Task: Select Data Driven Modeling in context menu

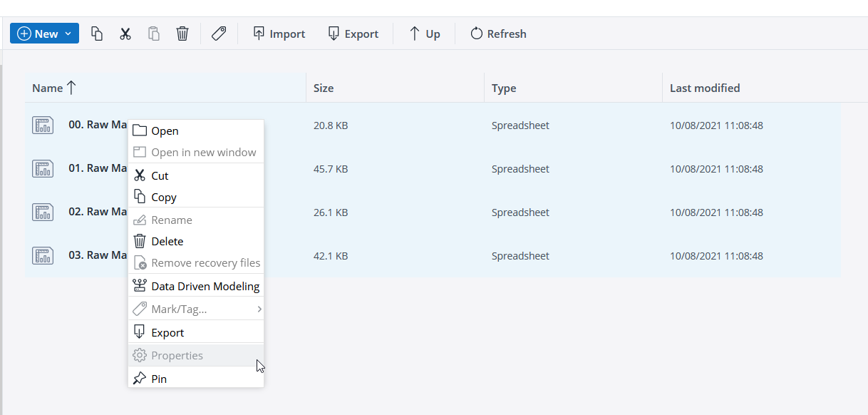Action: (205, 287)
